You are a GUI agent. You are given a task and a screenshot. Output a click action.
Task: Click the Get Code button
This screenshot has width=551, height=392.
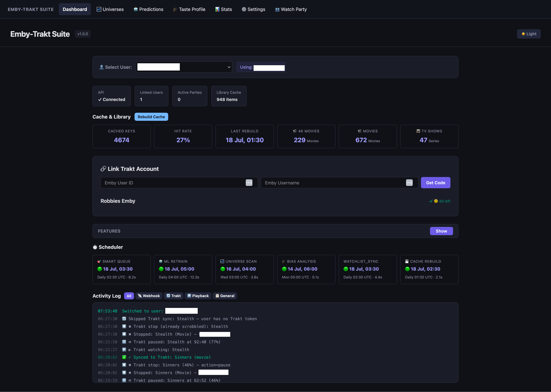point(435,183)
